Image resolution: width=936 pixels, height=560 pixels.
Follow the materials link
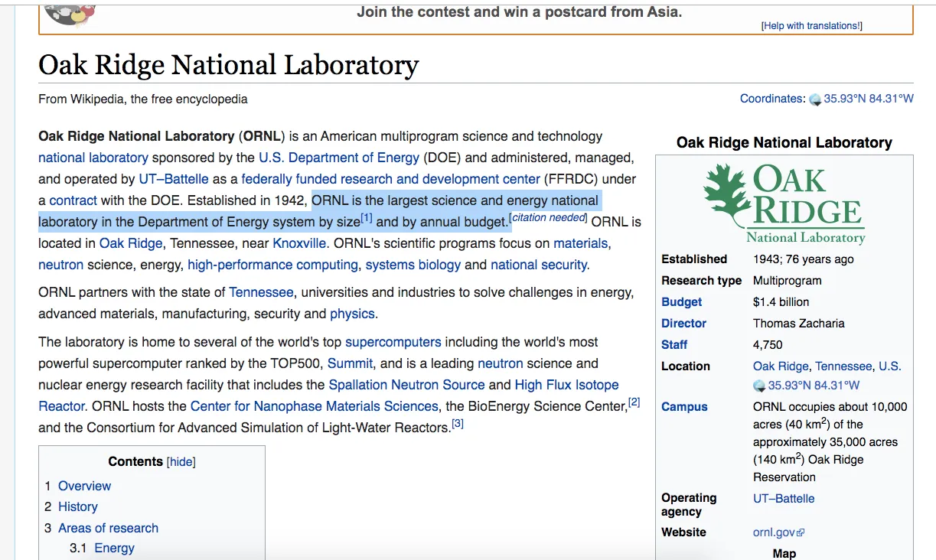click(x=581, y=243)
